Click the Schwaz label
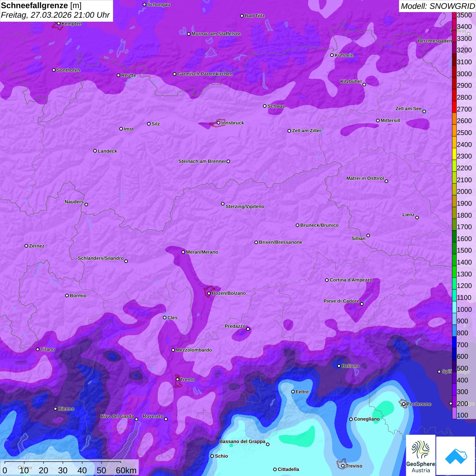This screenshot has width=476, height=476. tap(276, 106)
